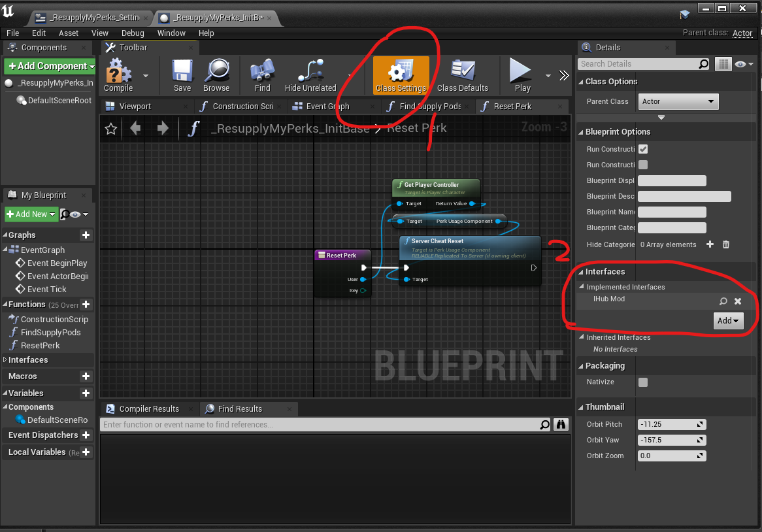Toggle Hide Unrelated nodes
The image size is (762, 532).
click(310, 75)
